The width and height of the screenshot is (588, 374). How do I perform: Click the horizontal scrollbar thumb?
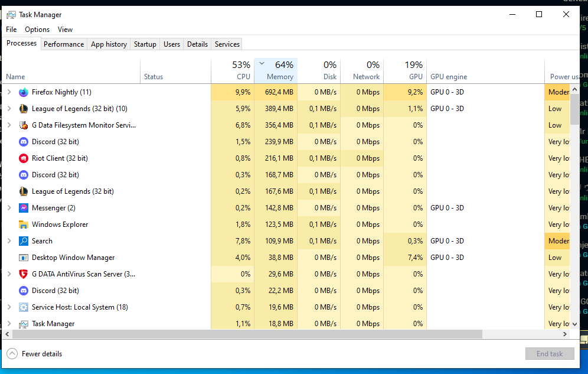click(247, 334)
